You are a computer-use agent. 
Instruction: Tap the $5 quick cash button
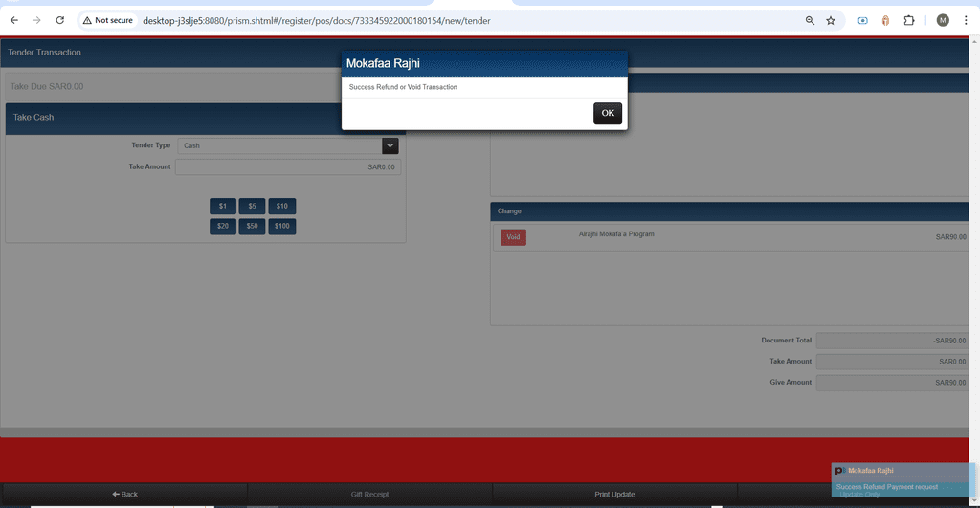(252, 207)
